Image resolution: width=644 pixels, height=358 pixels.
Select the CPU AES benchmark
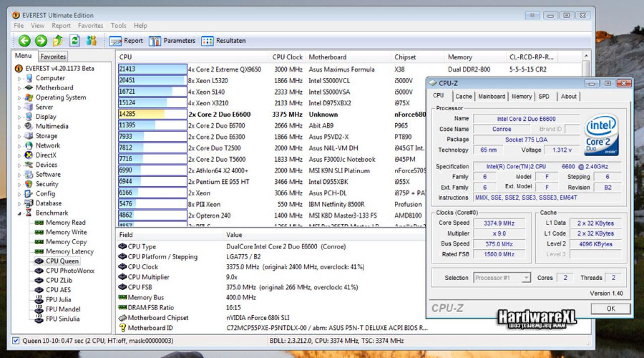pos(58,290)
